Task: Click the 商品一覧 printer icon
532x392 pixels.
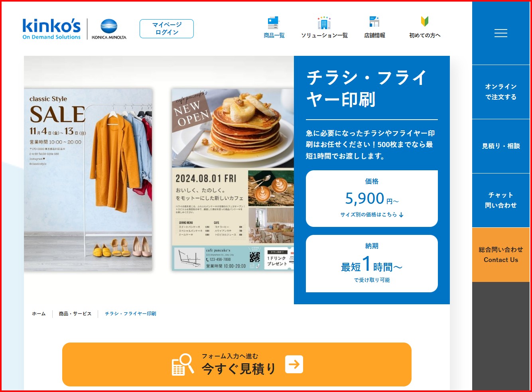Action: click(x=274, y=22)
